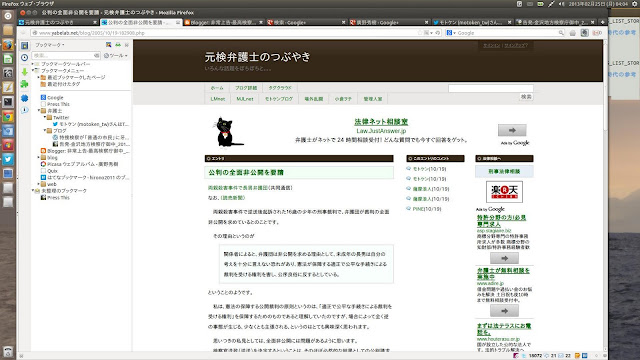Click the magnifier in the Google search box

(x=561, y=33)
